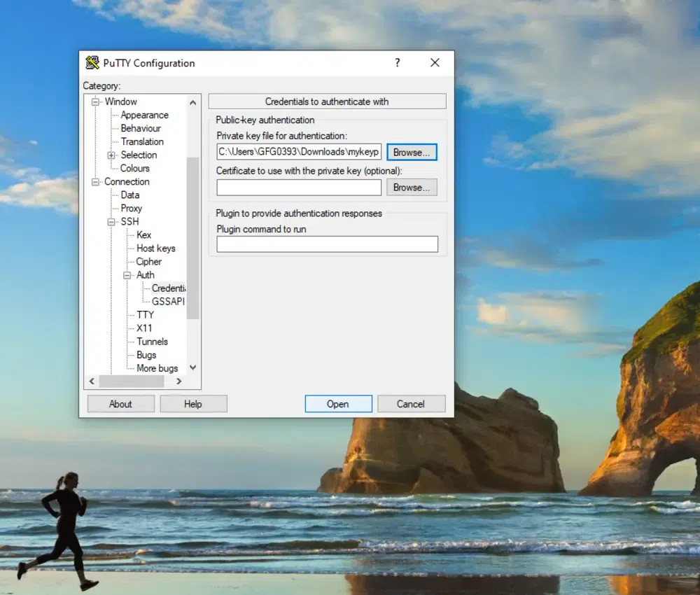Select Colours in category tree
The width and height of the screenshot is (700, 595).
(x=135, y=169)
